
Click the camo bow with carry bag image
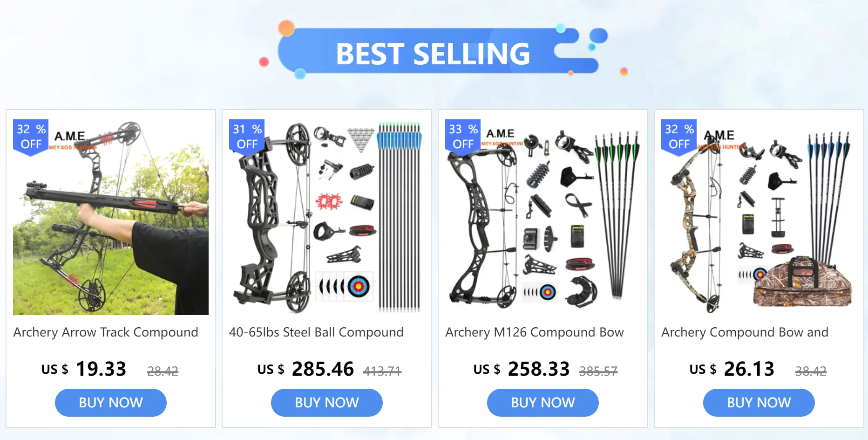tap(759, 217)
